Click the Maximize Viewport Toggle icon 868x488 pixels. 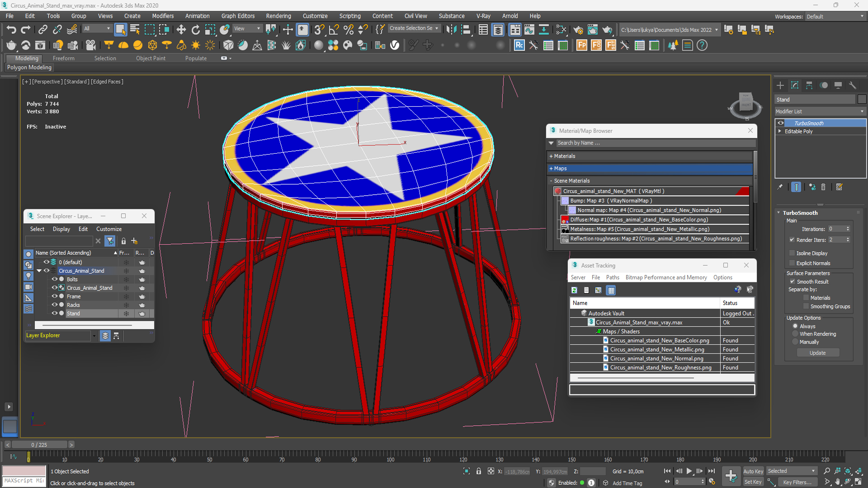pos(858,482)
